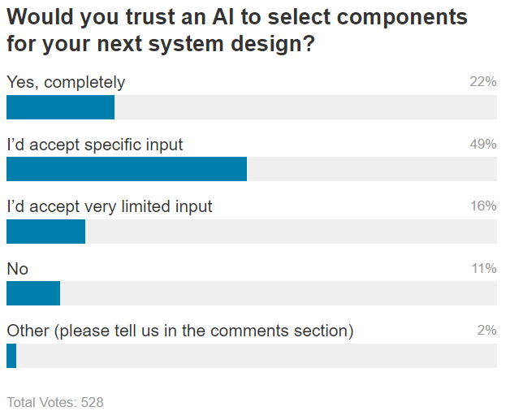Click the gray unfilled part of the 'Other' bar
The width and height of the screenshot is (510, 420).
coord(256,356)
